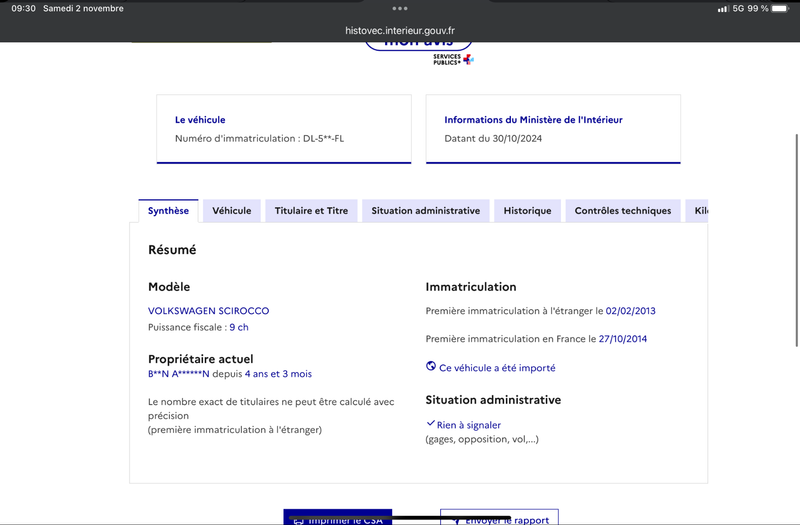Click the VOLKSWAGEN SCIROCCO model text
The image size is (800, 525).
(x=209, y=311)
